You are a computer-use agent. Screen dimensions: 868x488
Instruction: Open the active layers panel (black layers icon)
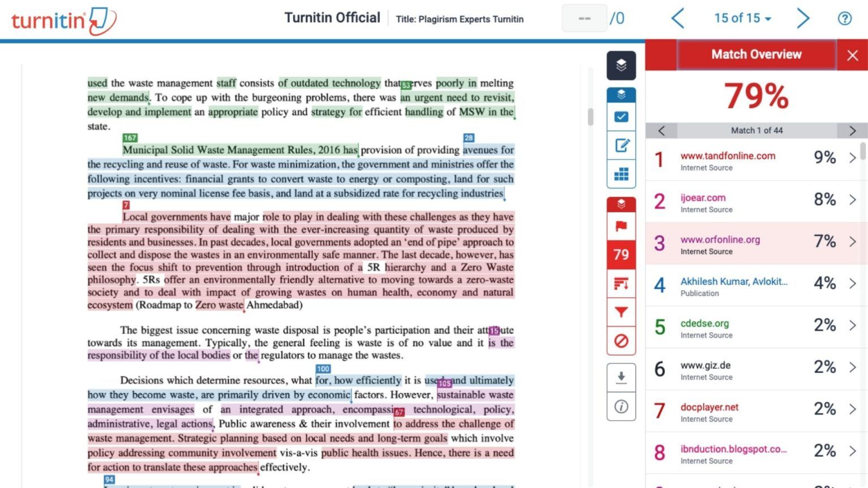click(621, 66)
